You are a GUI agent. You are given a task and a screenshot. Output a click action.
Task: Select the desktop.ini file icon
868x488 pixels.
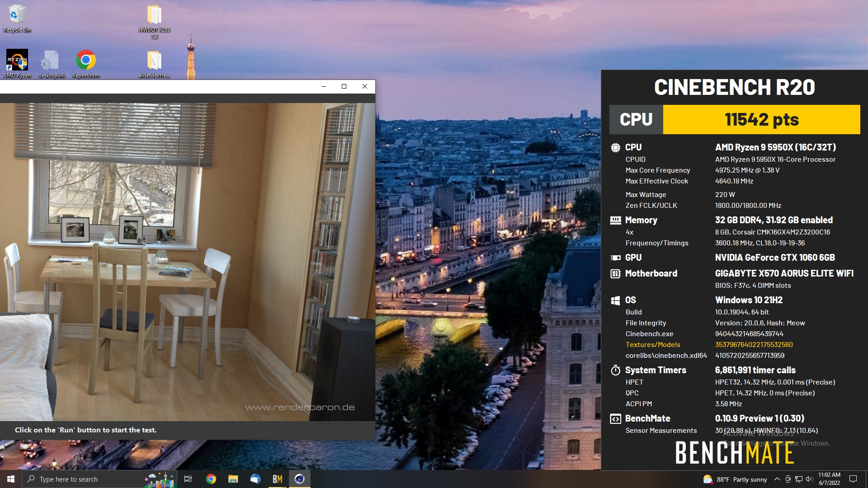point(51,63)
